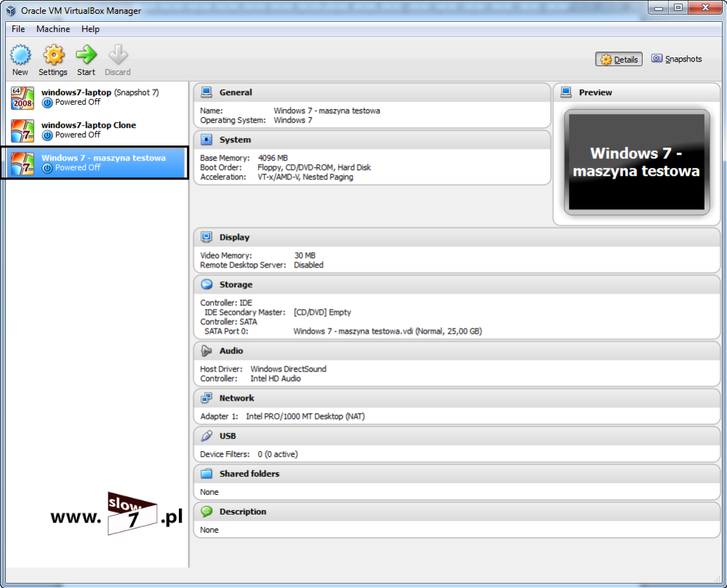
Task: Click Operating System value Windows 7
Action: (x=293, y=120)
